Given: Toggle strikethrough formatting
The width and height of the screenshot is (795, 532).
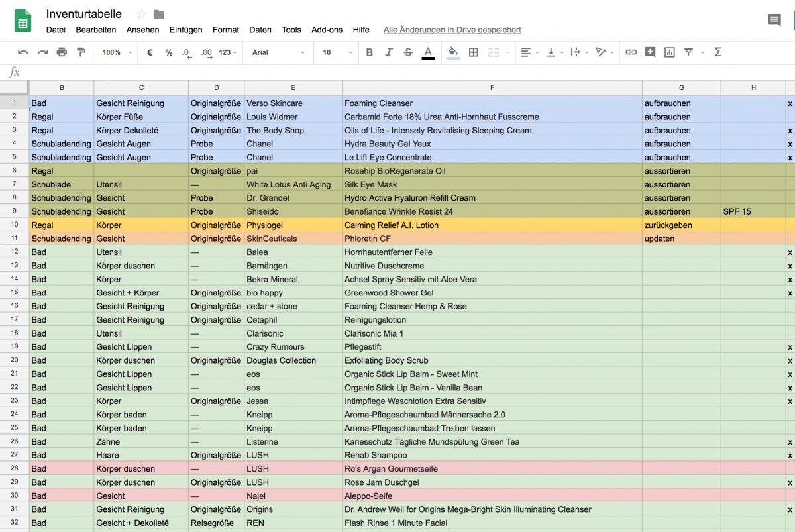Looking at the screenshot, I should 408,52.
